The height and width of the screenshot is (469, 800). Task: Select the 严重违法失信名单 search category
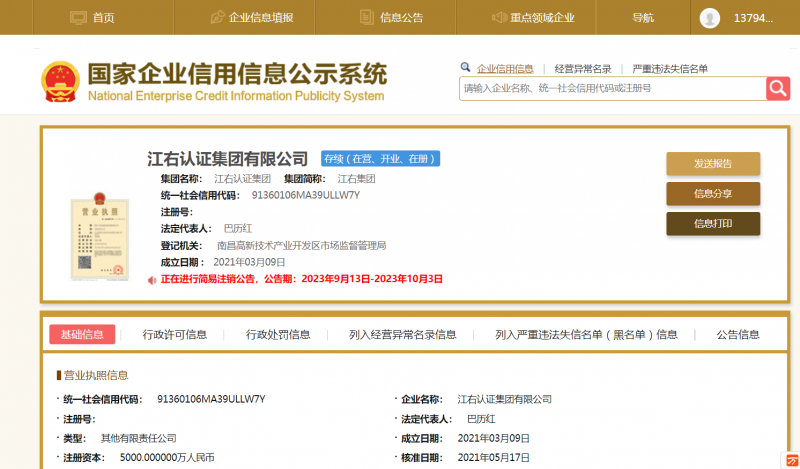click(670, 68)
